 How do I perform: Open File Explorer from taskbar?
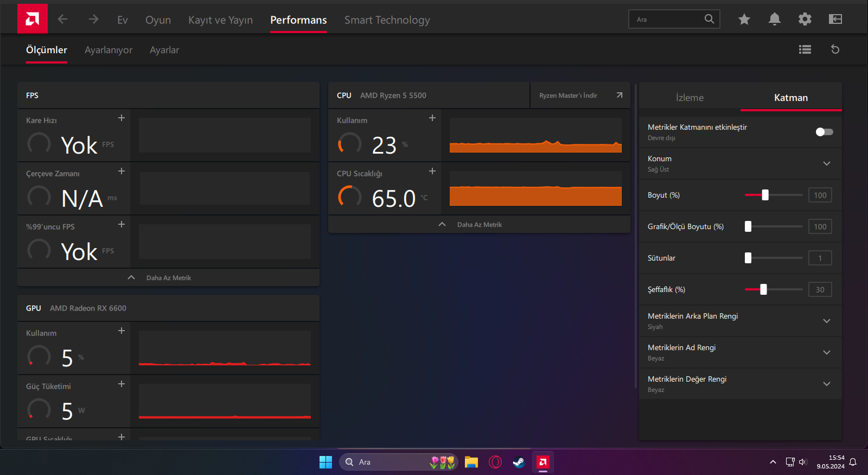click(x=471, y=462)
